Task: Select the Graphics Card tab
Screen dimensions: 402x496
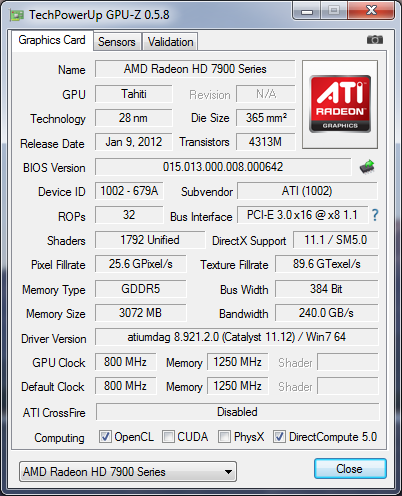Action: (52, 40)
